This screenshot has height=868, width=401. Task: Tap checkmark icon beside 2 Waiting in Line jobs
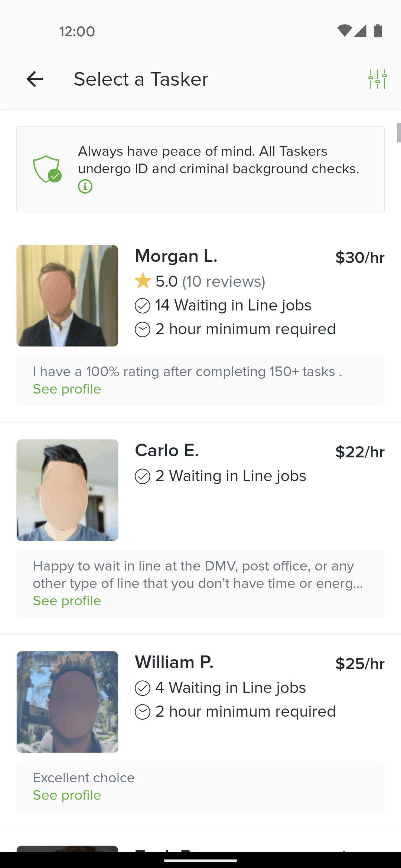pyautogui.click(x=143, y=476)
